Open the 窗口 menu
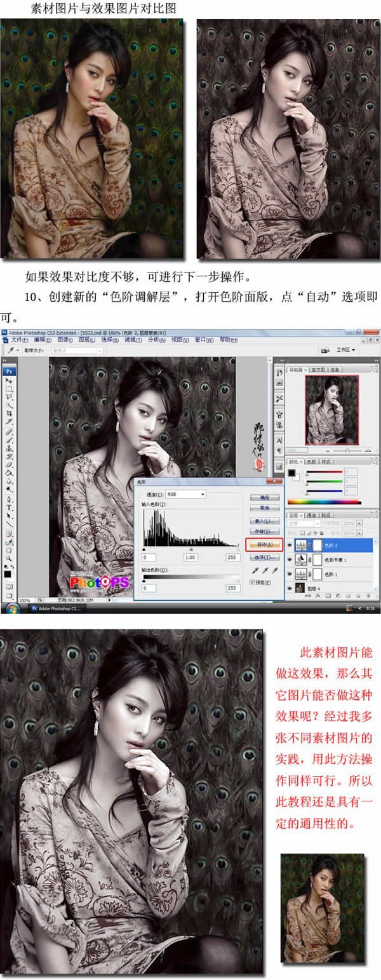 (x=204, y=340)
